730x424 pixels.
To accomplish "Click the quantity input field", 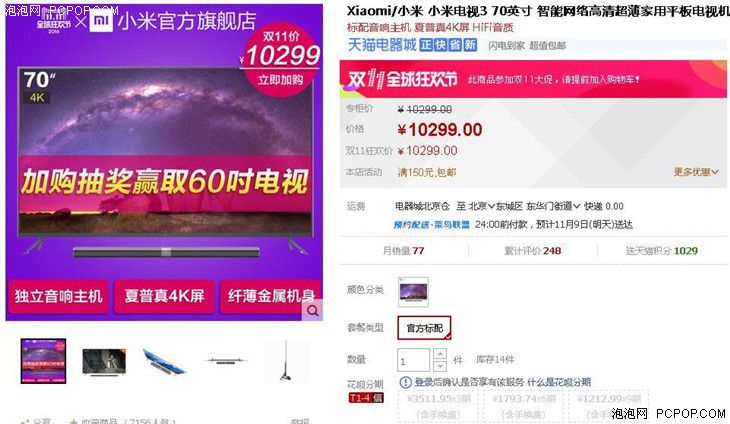I will [x=413, y=360].
